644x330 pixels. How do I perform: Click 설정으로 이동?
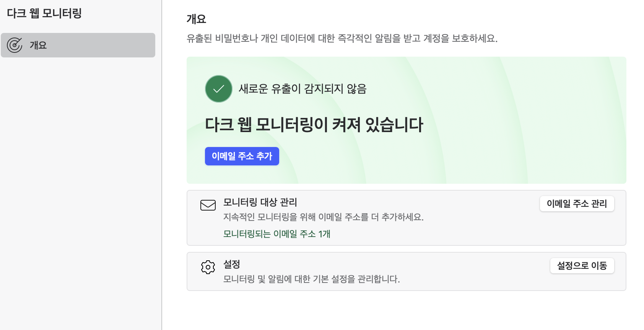[582, 266]
